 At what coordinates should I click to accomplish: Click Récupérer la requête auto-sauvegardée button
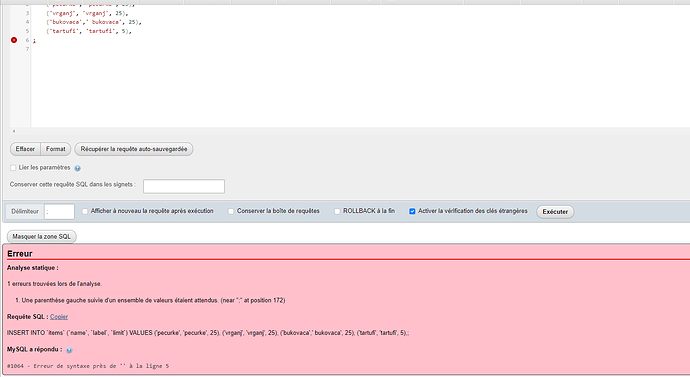click(134, 149)
